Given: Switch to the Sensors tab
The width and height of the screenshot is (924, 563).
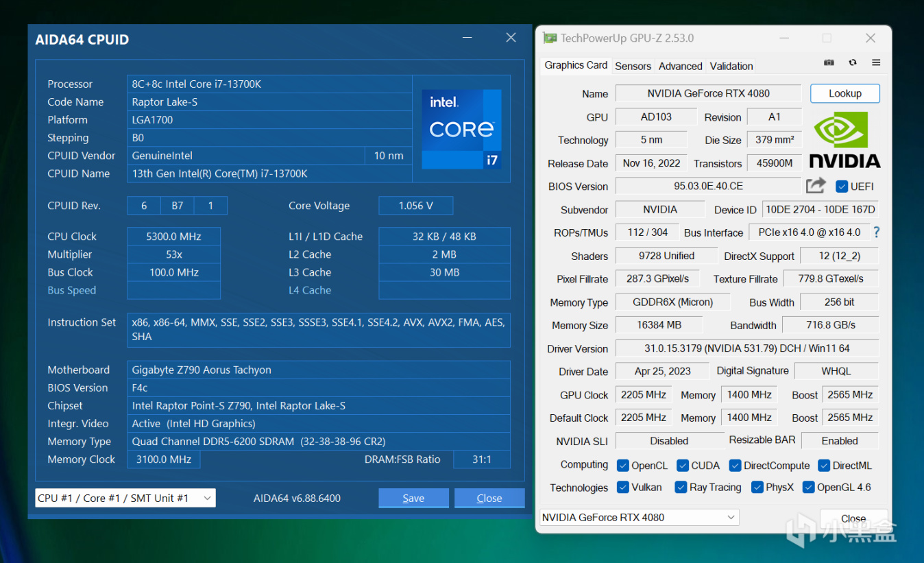Looking at the screenshot, I should tap(633, 66).
